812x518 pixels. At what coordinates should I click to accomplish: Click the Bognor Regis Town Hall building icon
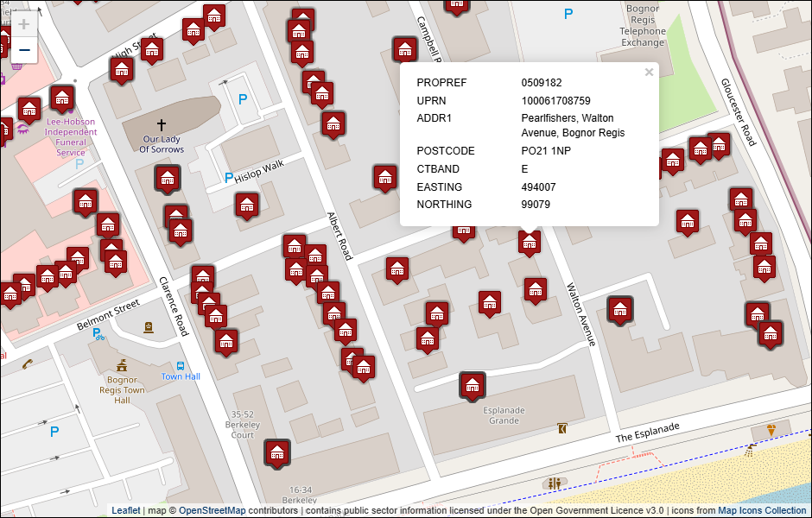122,365
